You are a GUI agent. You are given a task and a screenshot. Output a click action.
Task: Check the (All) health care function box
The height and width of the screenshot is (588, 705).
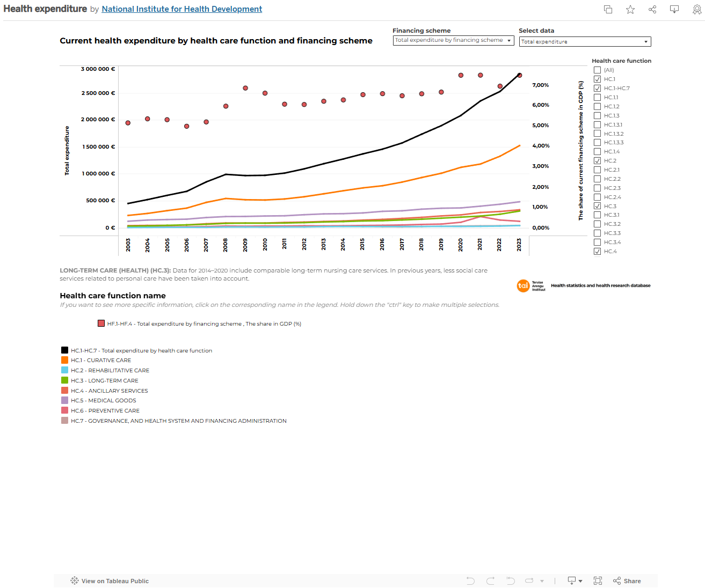click(x=597, y=70)
